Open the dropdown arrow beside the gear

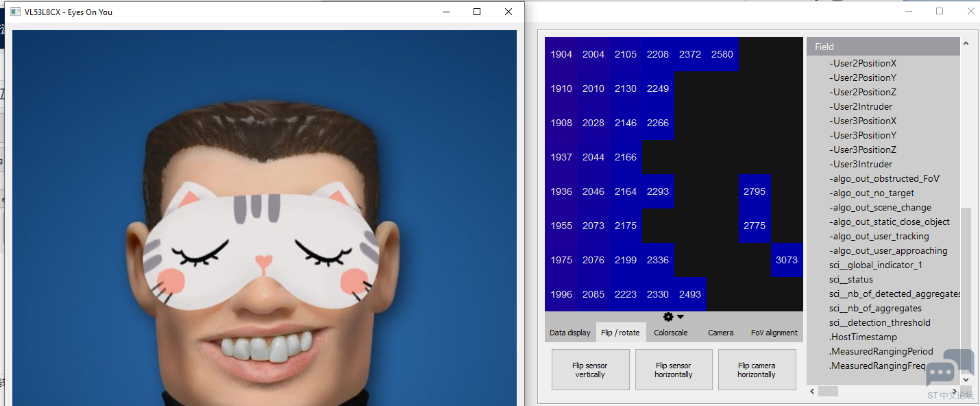(681, 317)
